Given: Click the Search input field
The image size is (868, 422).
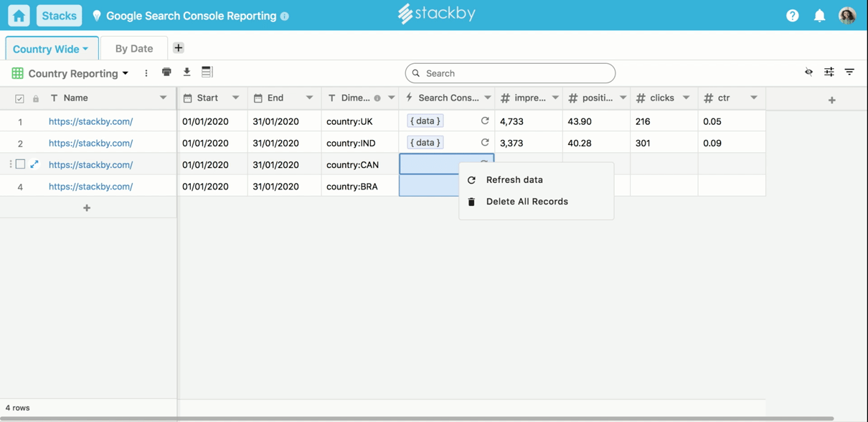Looking at the screenshot, I should [510, 73].
